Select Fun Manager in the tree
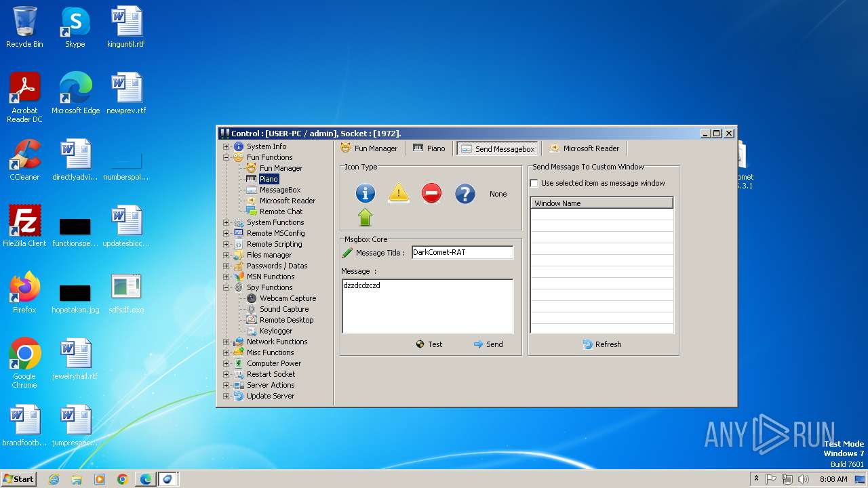Screen dimensions: 868x488 281,168
